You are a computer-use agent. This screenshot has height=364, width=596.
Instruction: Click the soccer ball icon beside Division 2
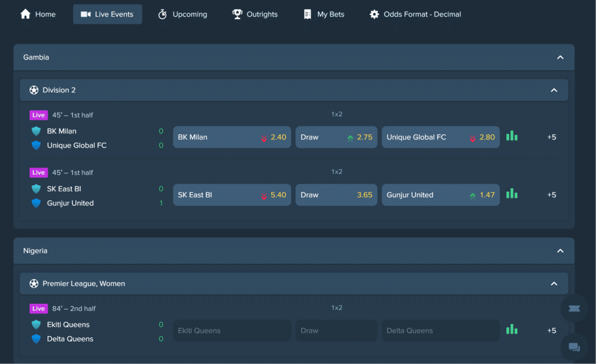[x=34, y=90]
